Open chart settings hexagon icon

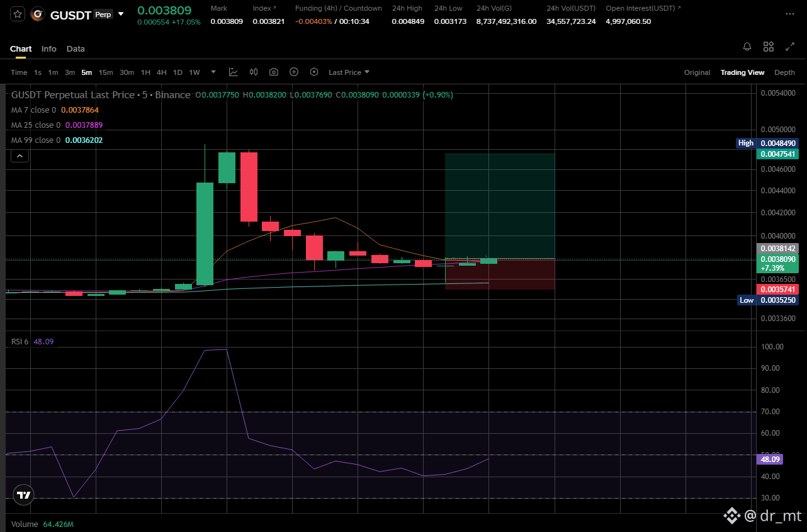[314, 72]
